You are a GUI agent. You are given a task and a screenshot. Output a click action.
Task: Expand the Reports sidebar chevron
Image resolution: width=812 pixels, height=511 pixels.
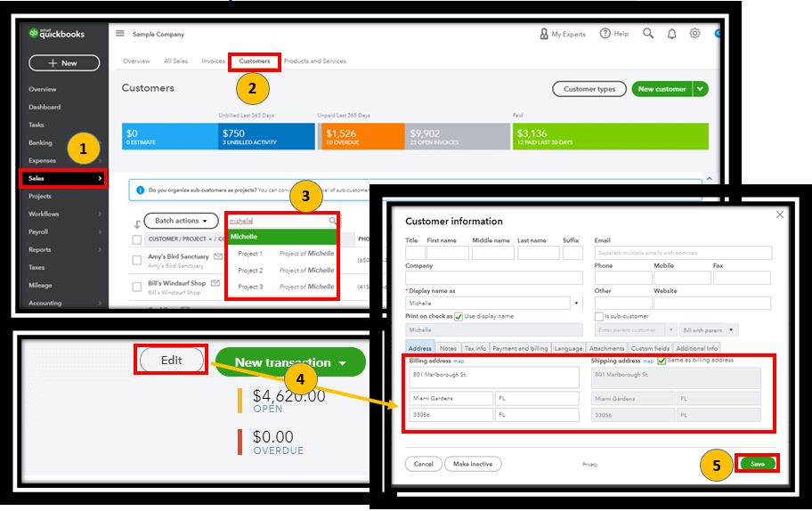pyautogui.click(x=100, y=249)
